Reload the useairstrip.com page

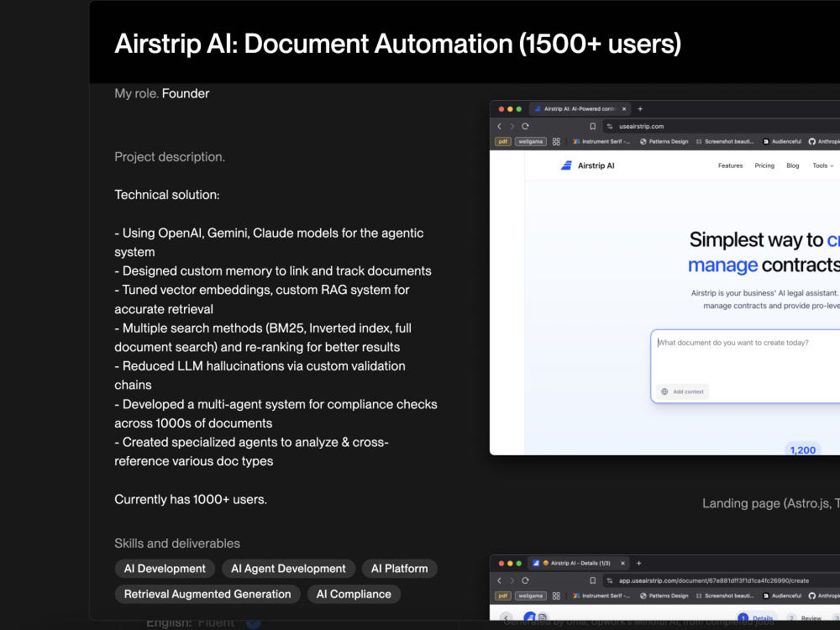[526, 127]
